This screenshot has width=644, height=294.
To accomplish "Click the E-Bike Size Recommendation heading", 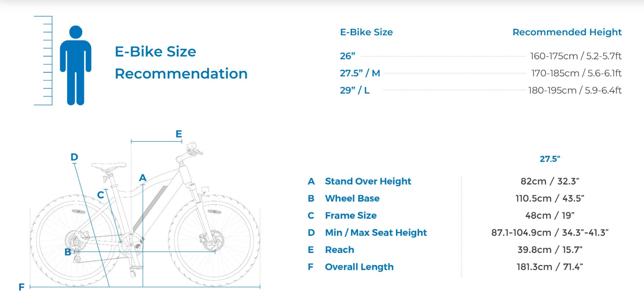I will pos(181,63).
